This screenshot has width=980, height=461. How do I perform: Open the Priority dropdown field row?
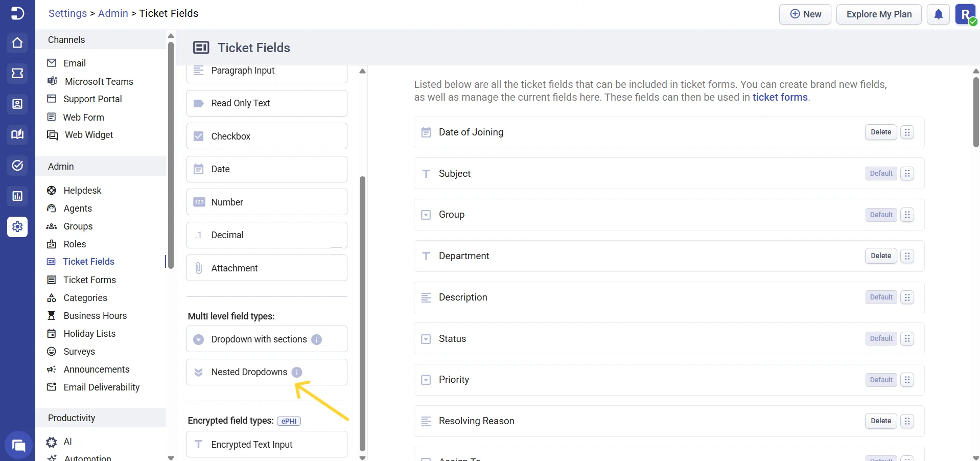pos(669,380)
